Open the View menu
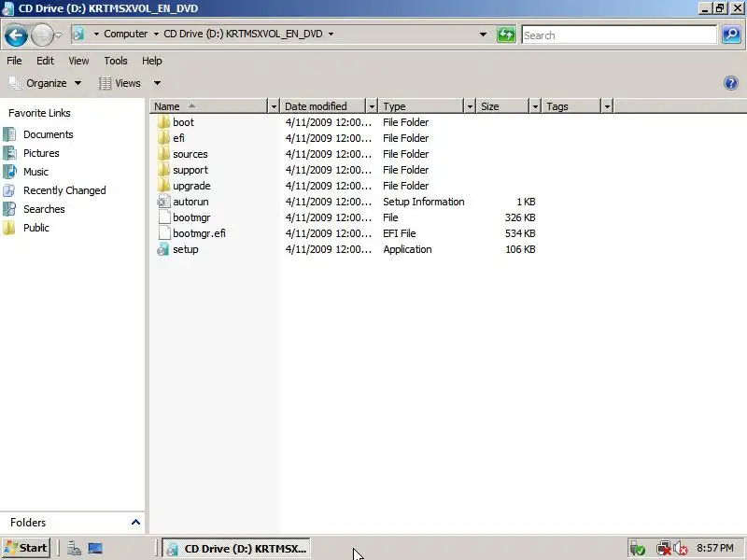 pos(78,61)
